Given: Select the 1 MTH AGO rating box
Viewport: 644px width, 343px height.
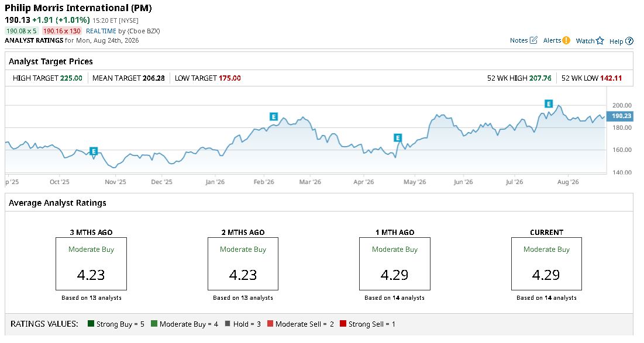Looking at the screenshot, I should (395, 264).
